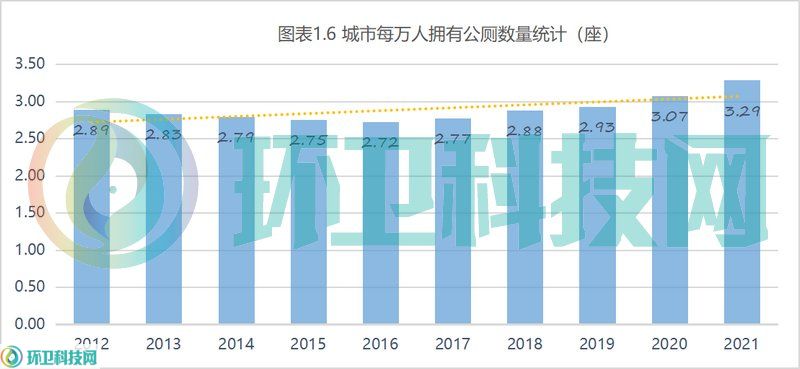Select the bar above the 2016 label
800x369 pixels.
[x=381, y=223]
